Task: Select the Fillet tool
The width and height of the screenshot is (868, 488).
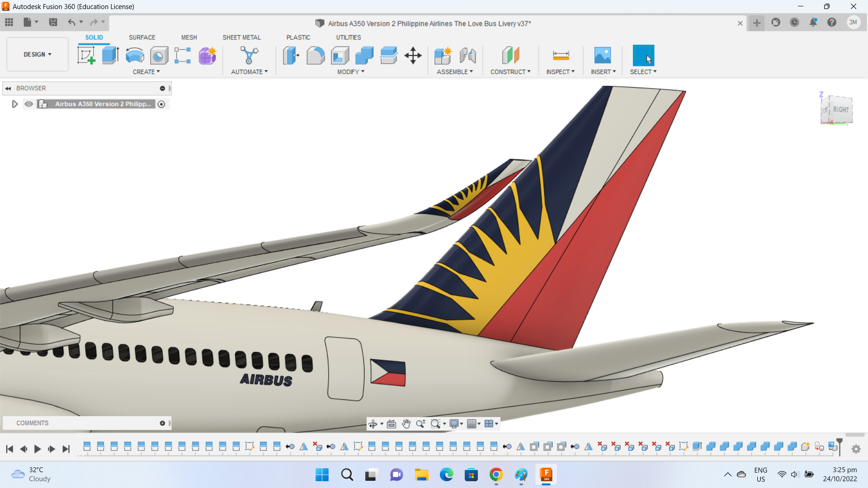Action: click(316, 56)
